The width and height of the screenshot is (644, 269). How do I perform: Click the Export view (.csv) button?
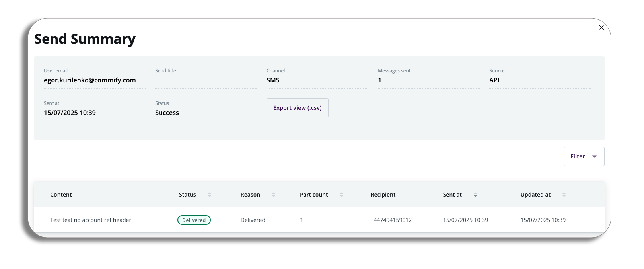click(298, 108)
